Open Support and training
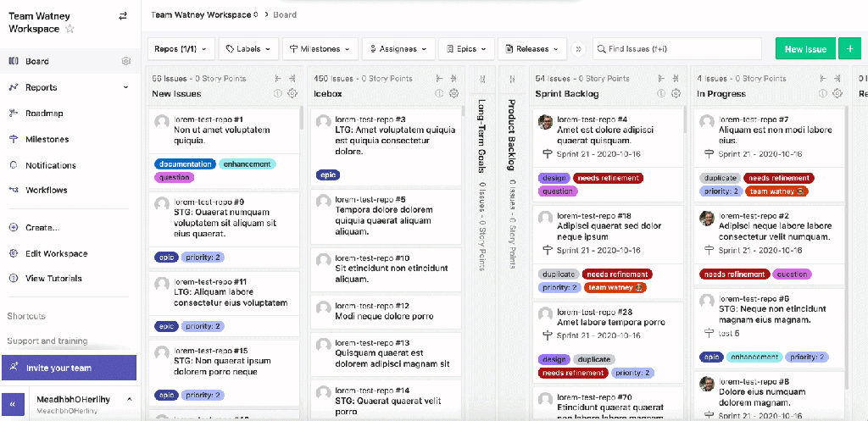868x421 pixels. (x=47, y=341)
